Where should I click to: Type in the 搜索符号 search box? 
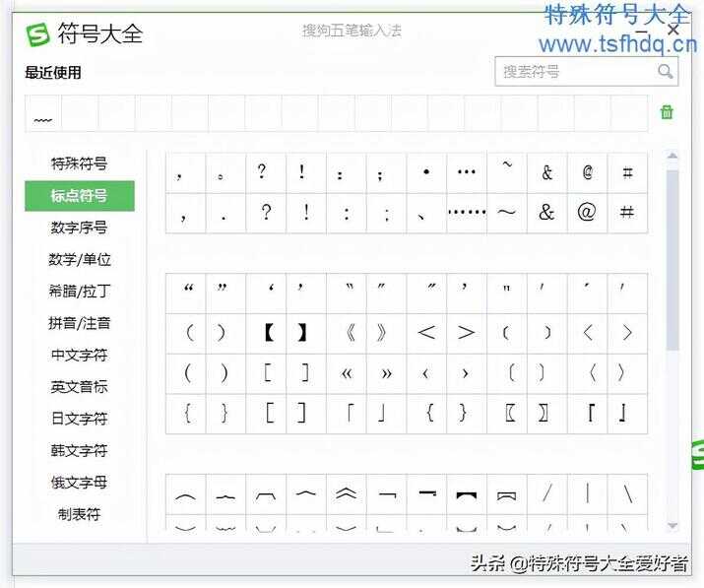(x=571, y=71)
